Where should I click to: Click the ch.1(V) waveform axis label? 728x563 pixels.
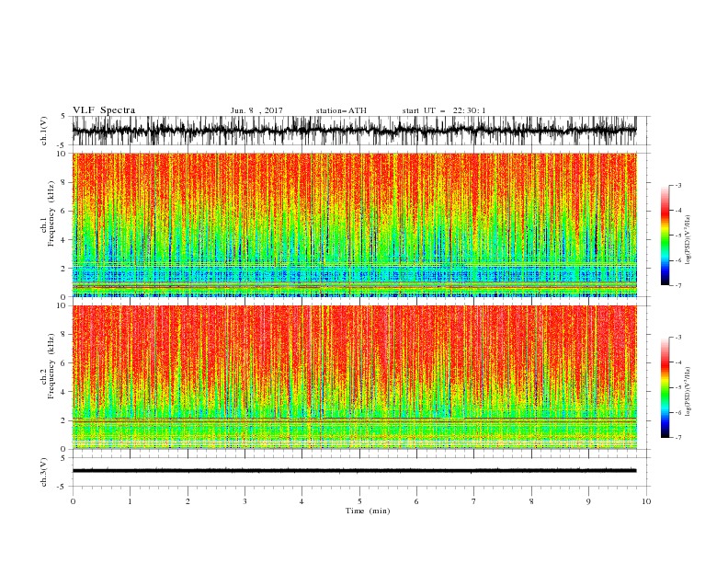(44, 131)
